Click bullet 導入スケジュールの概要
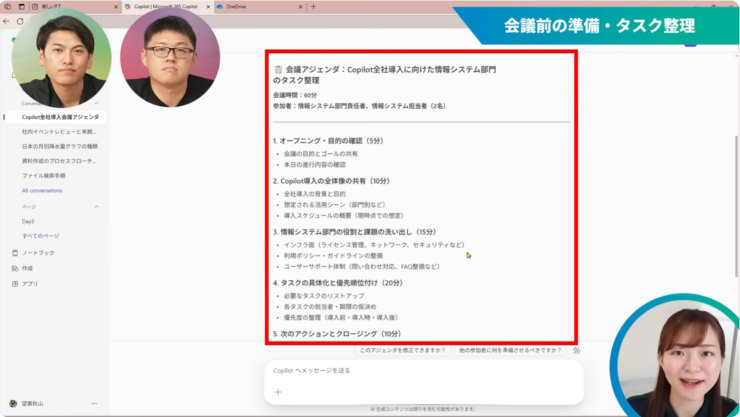 344,216
